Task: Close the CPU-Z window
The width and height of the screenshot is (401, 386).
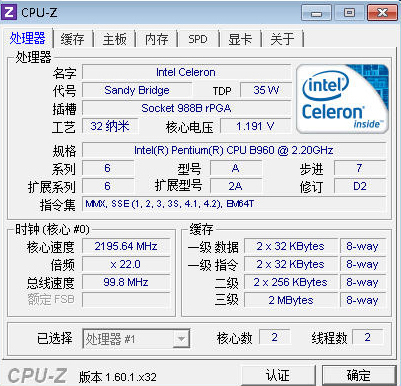Action: [382, 13]
